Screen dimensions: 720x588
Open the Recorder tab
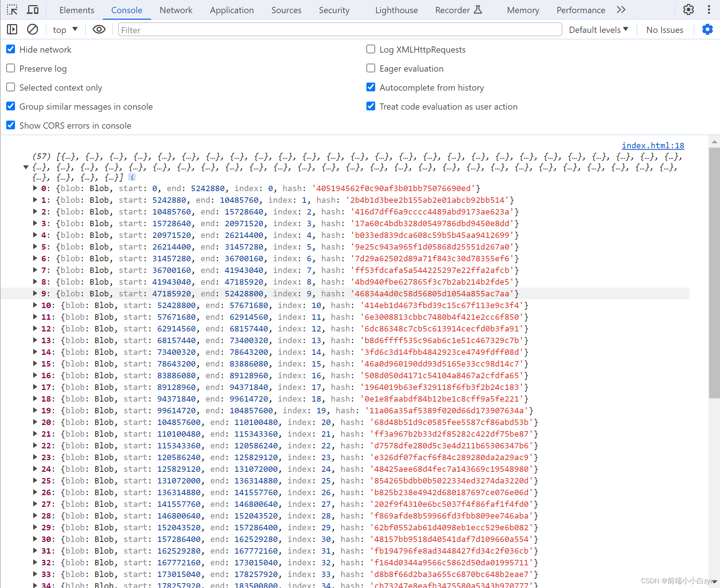(x=459, y=10)
